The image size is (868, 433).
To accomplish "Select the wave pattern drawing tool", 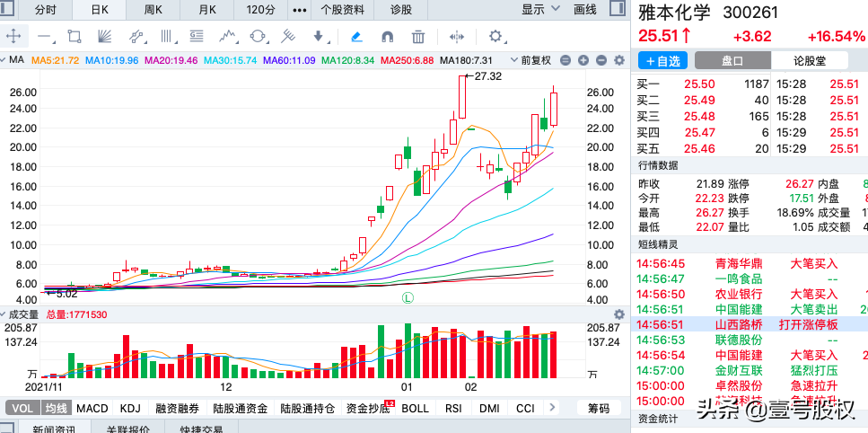I will (x=227, y=37).
